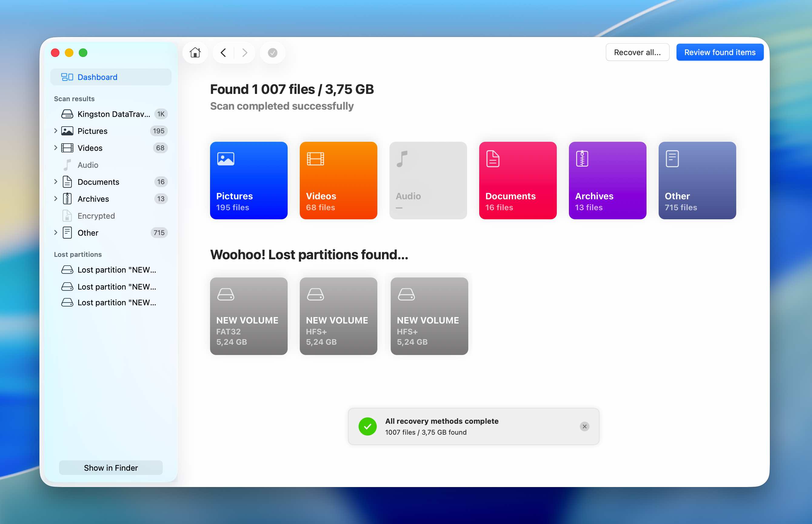Click 'Woohoo! Lost partitions found...' heading
Image resolution: width=812 pixels, height=524 pixels.
coord(309,254)
